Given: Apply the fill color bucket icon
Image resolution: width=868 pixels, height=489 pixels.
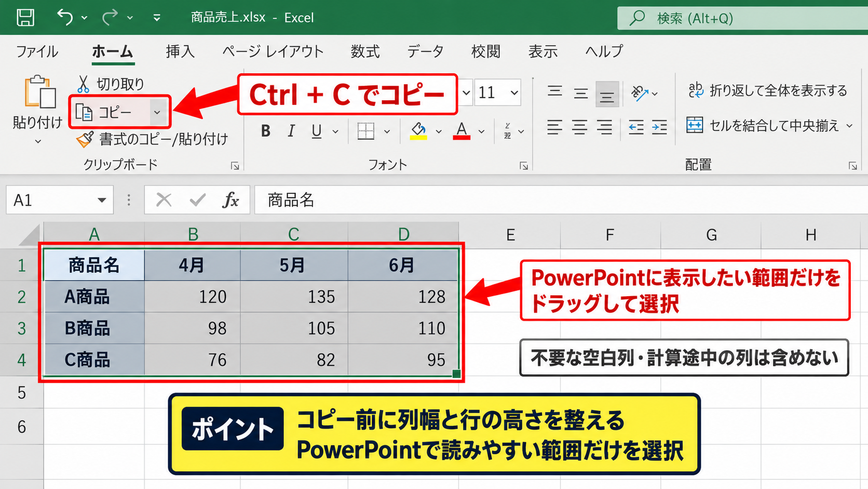Looking at the screenshot, I should pyautogui.click(x=418, y=130).
